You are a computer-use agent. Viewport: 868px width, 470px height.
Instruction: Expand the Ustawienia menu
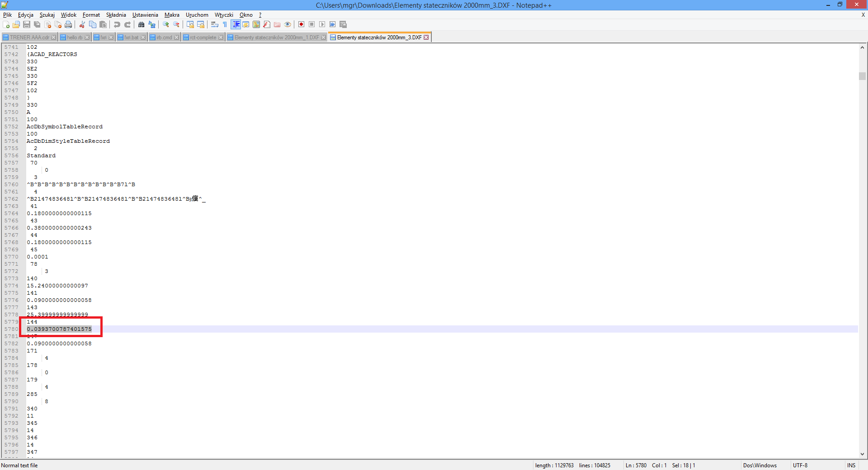pos(145,15)
